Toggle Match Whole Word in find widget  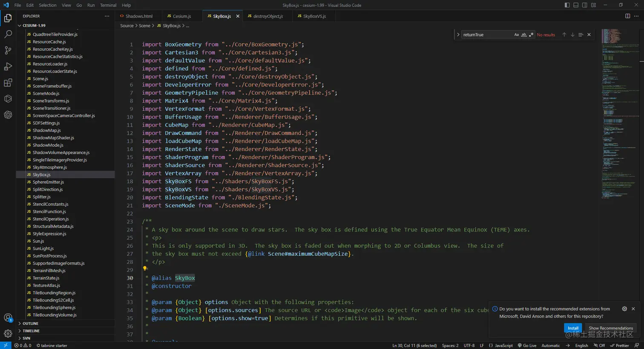point(524,35)
